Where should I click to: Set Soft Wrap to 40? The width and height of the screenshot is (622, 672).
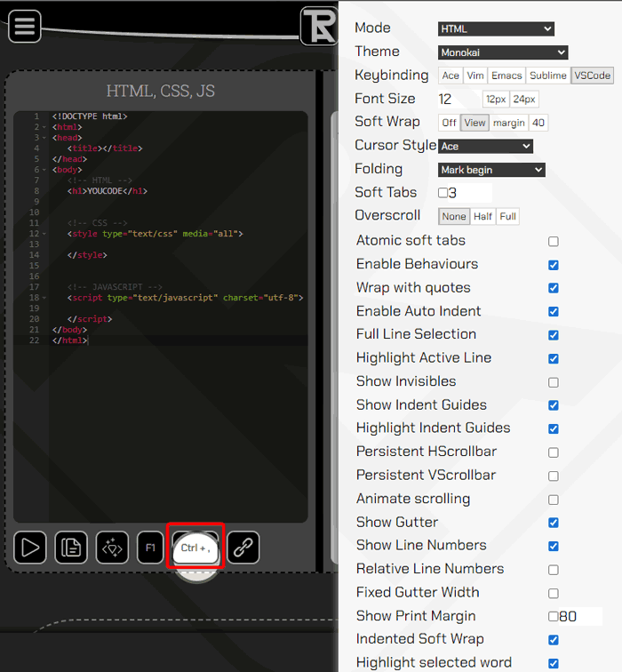(x=538, y=123)
